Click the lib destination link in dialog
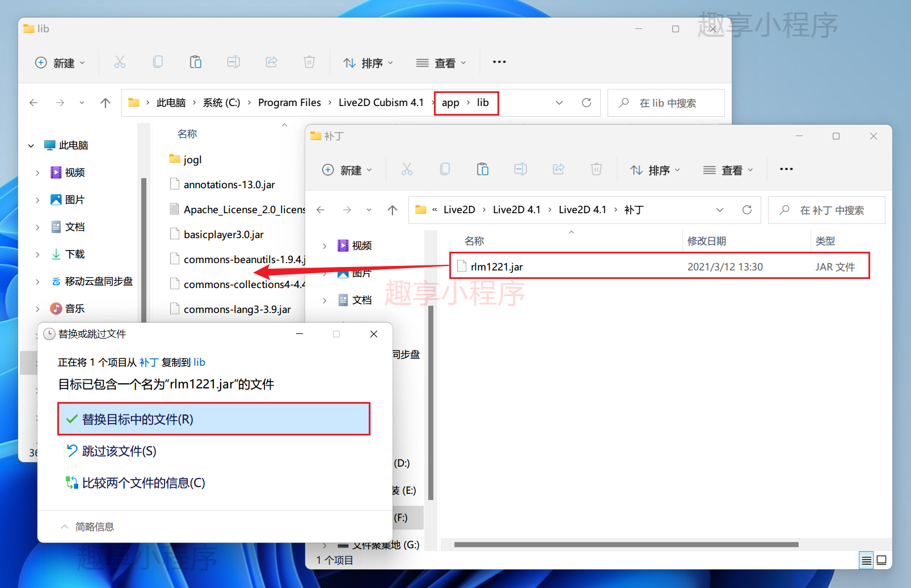 pyautogui.click(x=199, y=362)
